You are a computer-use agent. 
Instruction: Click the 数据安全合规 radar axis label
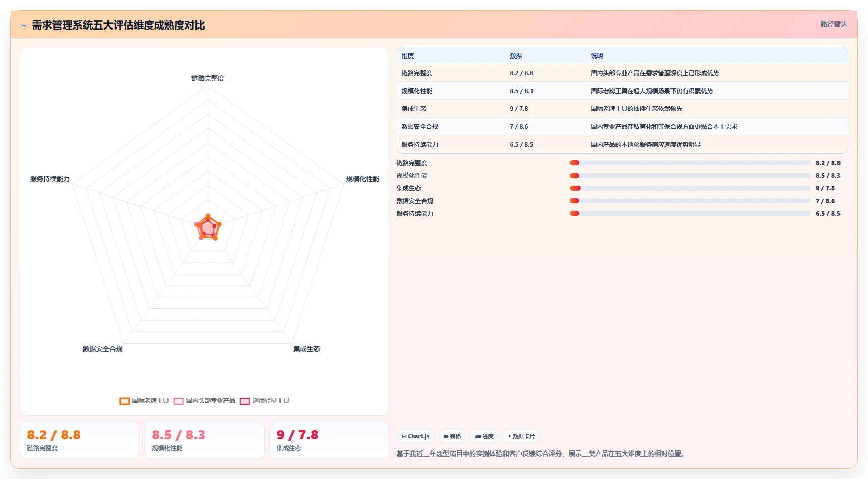[x=102, y=349]
